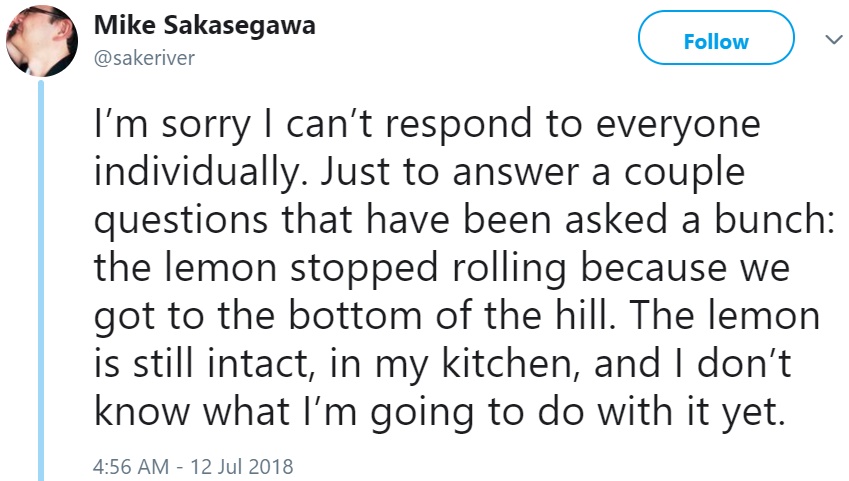
Task: Click the word "everyone" in the tweet
Action: click(678, 126)
